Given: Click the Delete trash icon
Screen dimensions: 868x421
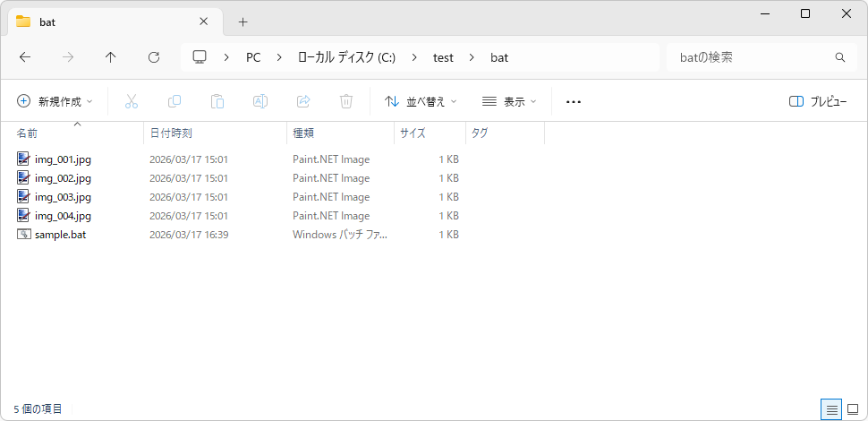Looking at the screenshot, I should [x=346, y=101].
